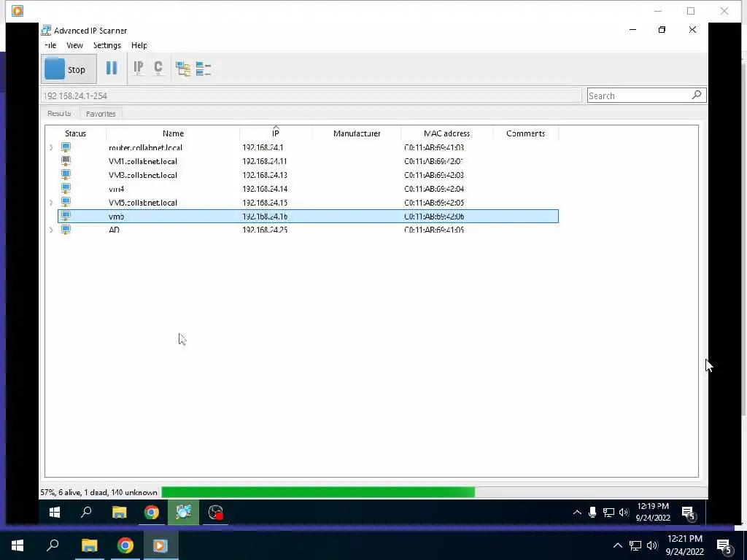Screen dimensions: 747x560
Task: Restore down the Advanced IP Scanner window
Action: [x=662, y=29]
